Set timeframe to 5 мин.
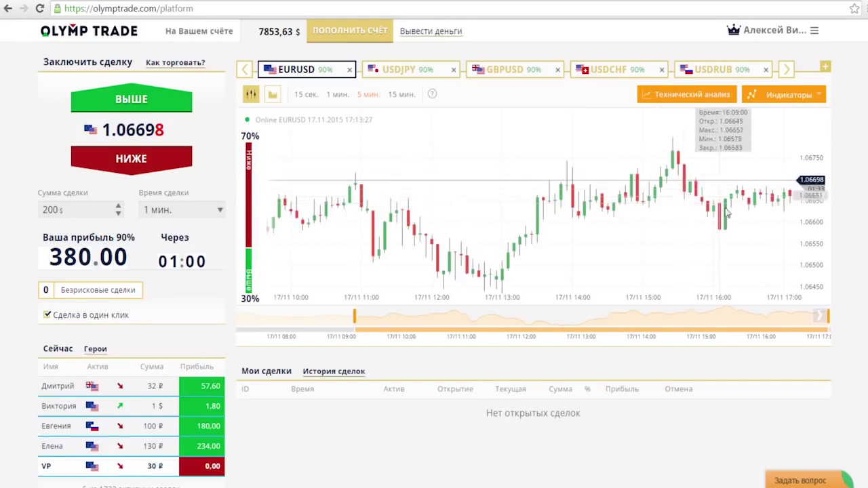The image size is (868, 488). [368, 95]
